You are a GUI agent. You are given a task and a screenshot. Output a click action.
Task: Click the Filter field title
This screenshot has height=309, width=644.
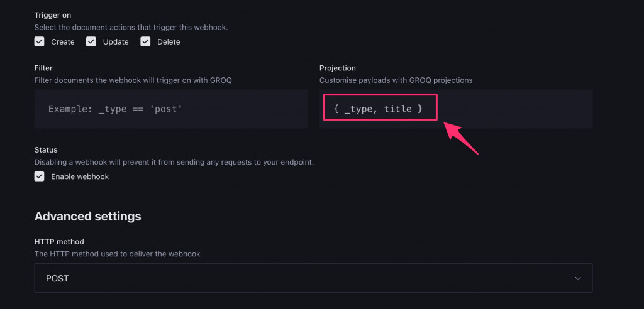pyautogui.click(x=43, y=68)
